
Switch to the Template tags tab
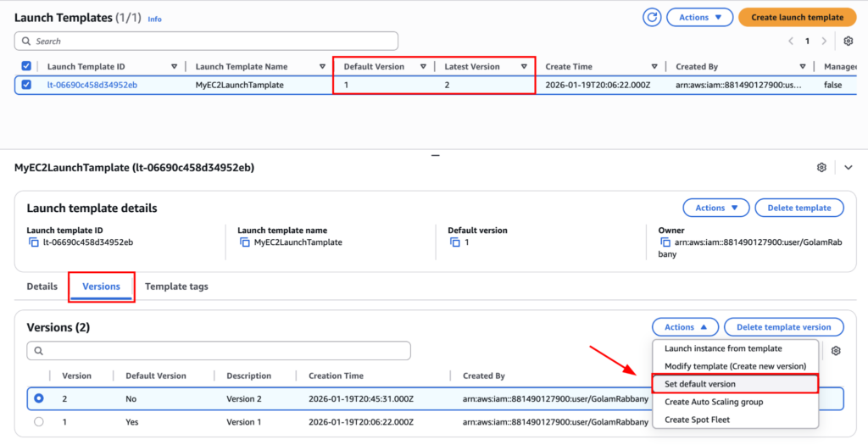click(176, 286)
